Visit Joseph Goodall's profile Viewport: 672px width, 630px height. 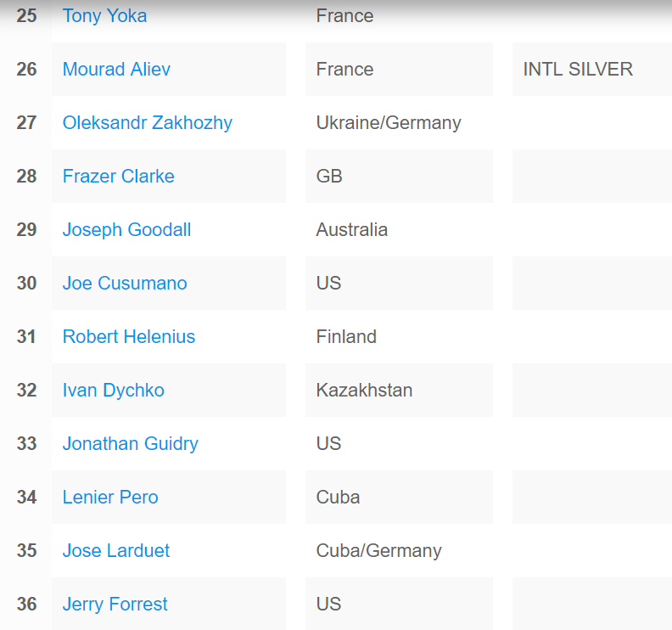[x=126, y=230]
